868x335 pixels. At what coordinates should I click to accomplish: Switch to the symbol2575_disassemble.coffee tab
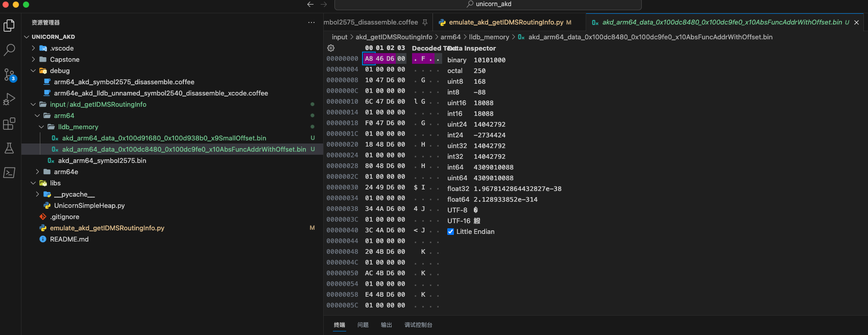click(377, 22)
